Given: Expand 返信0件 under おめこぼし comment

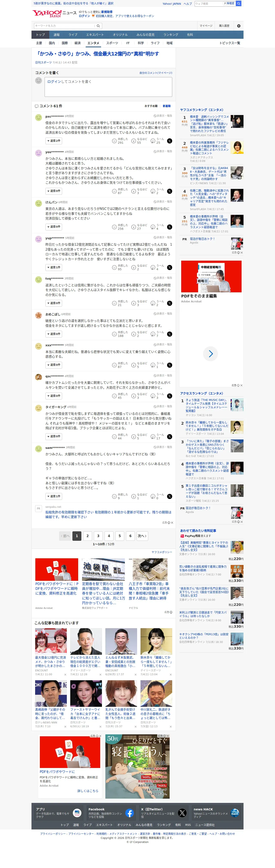Looking at the screenshot, I should 54,334.
